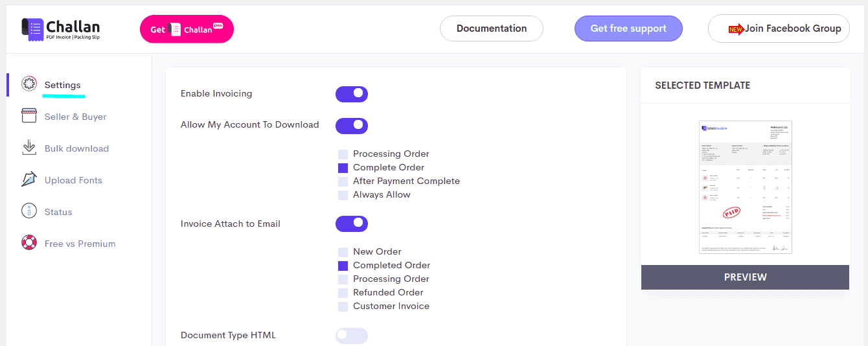Click the Bulk download arrow icon
This screenshot has height=346, width=868.
point(29,148)
